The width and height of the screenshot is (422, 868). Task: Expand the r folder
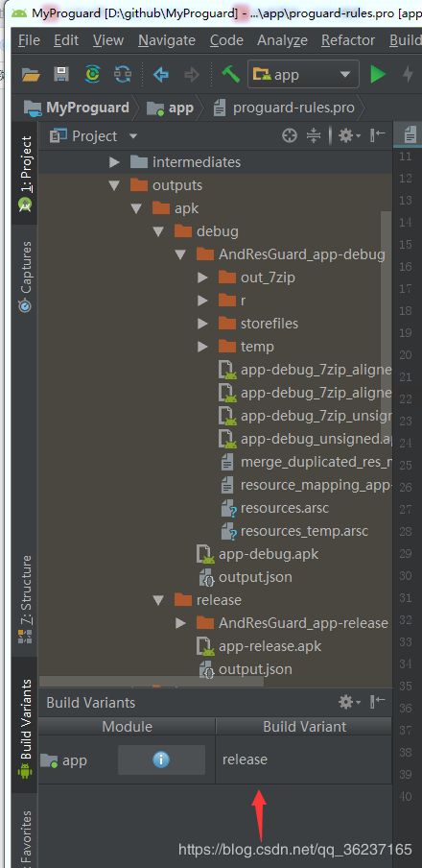(x=203, y=301)
